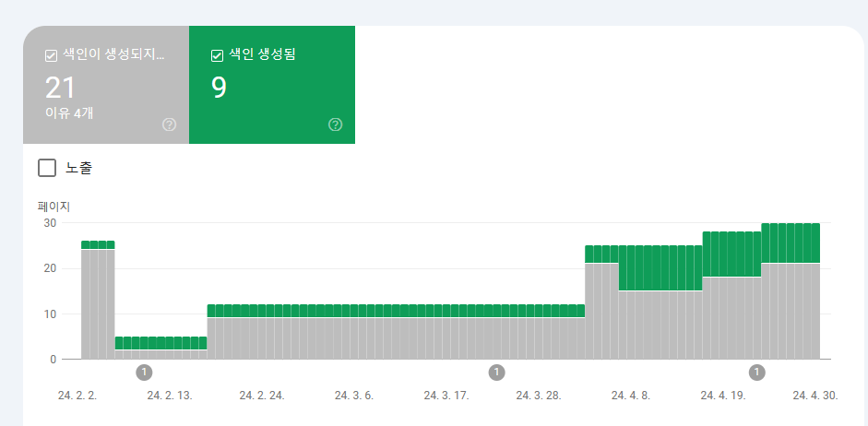Enable the 노출 checkbox
Image resolution: width=868 pixels, height=426 pixels.
(47, 168)
